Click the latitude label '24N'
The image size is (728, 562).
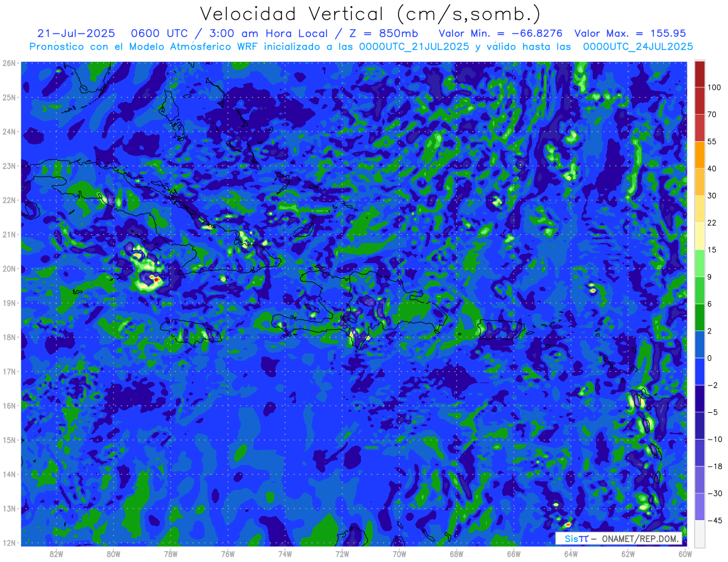pos(9,132)
